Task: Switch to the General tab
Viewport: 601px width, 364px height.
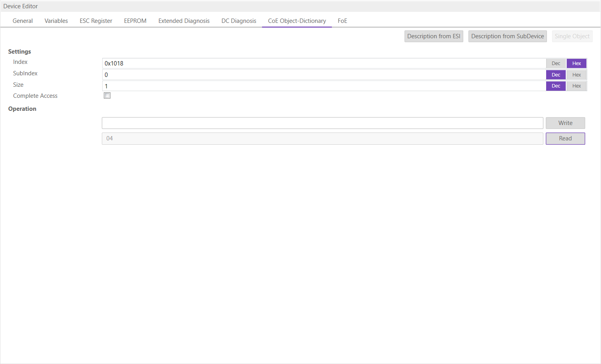Action: 22,21
